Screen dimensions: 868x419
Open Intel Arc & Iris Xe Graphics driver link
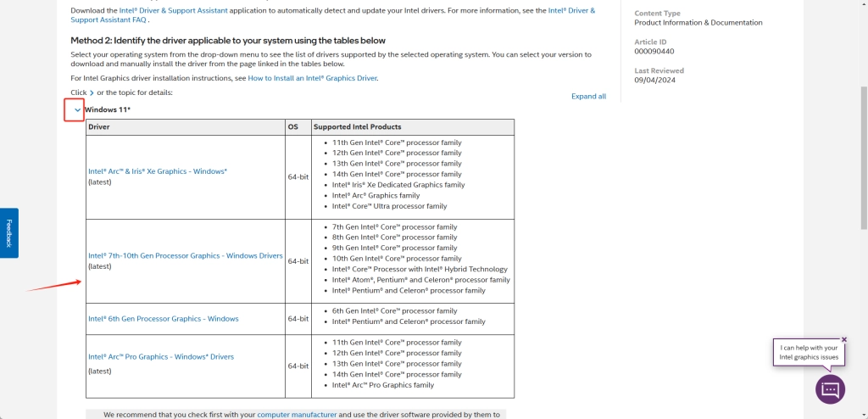(x=158, y=171)
